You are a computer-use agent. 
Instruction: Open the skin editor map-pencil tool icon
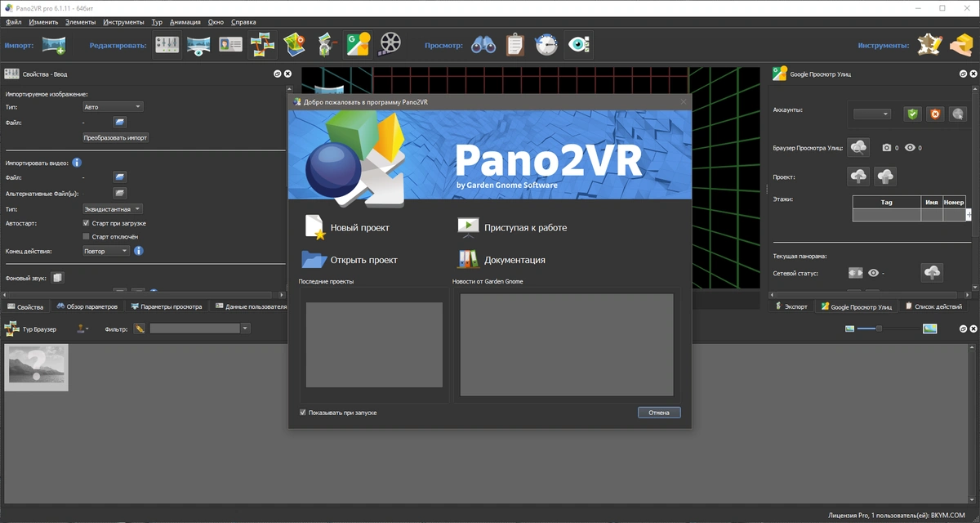[x=929, y=45]
